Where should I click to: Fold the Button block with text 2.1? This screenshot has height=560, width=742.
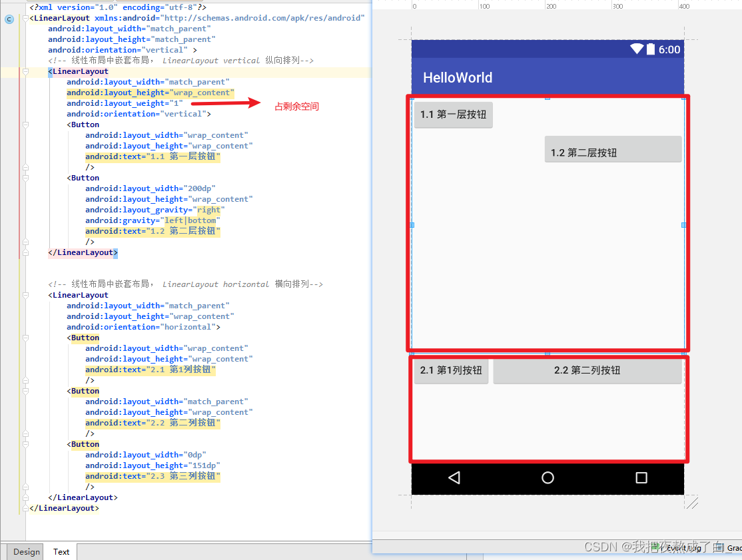(x=25, y=338)
